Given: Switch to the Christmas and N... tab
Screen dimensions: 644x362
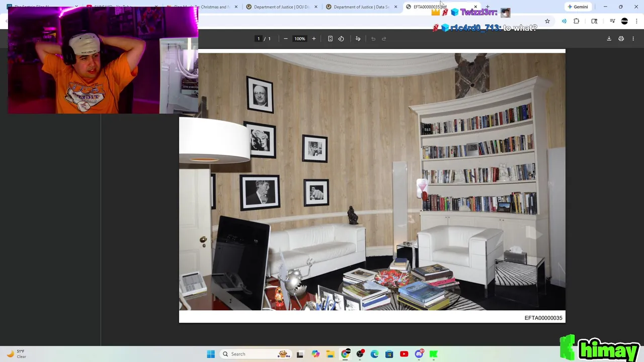Looking at the screenshot, I should (x=201, y=7).
